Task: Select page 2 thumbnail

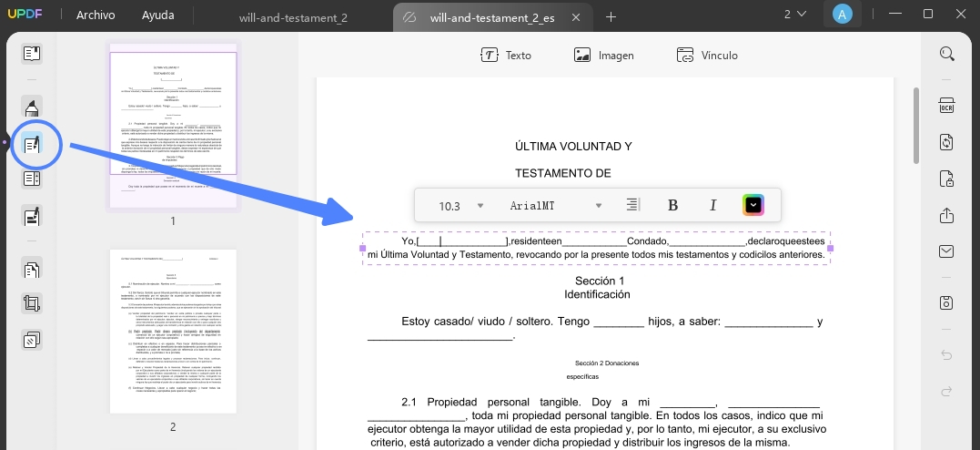Action: point(173,332)
